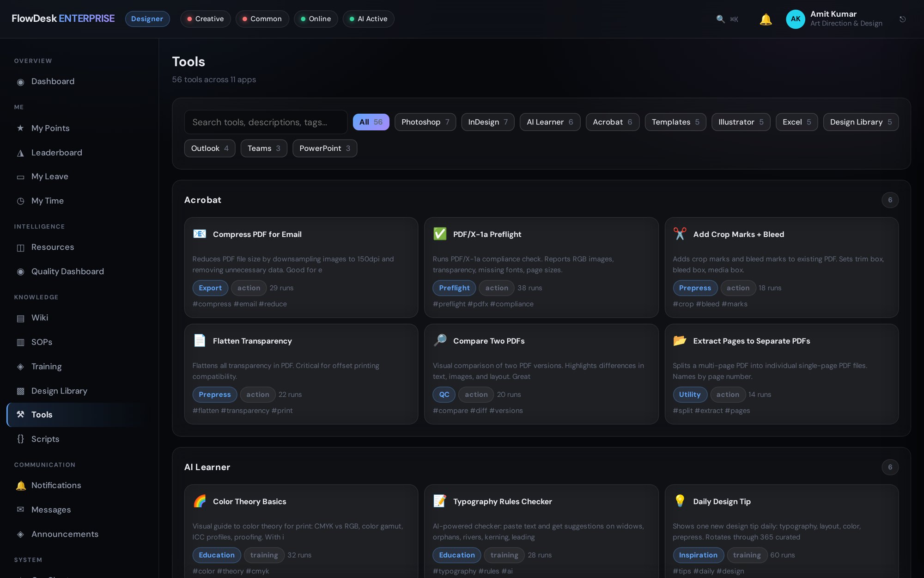Screen dimensions: 924x578
Task: Click the Creative status pill
Action: coord(205,19)
